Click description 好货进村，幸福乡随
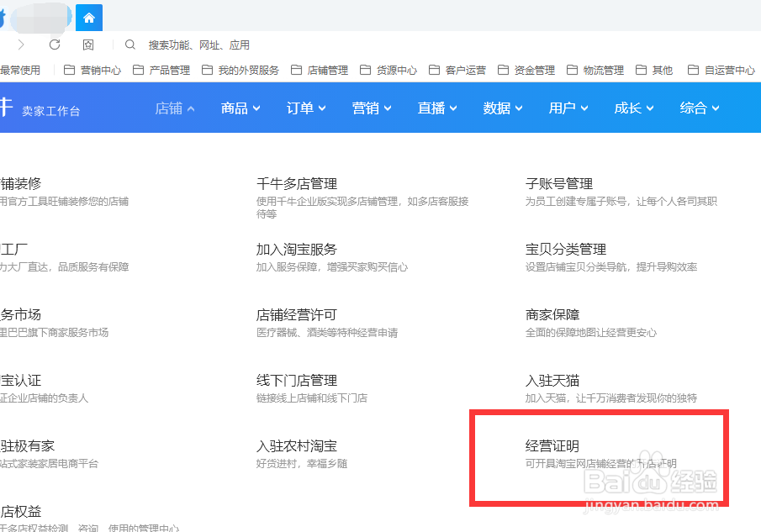The image size is (761, 532). point(302,463)
